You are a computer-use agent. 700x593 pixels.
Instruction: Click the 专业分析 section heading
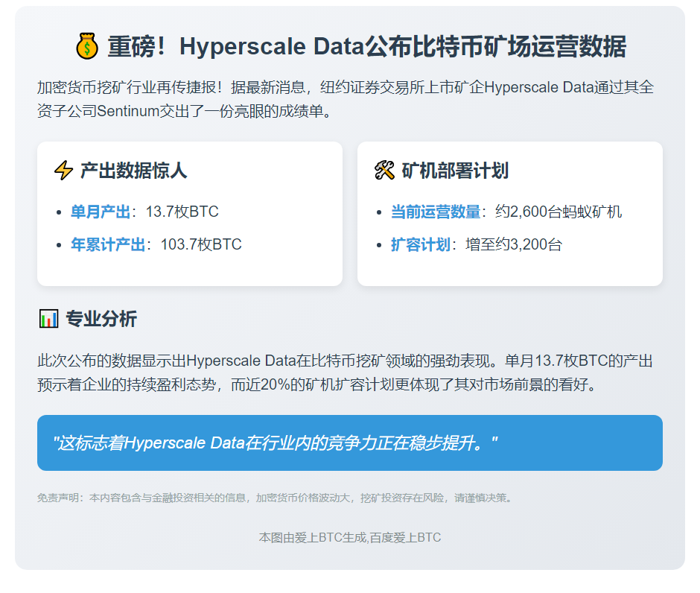pyautogui.click(x=101, y=319)
